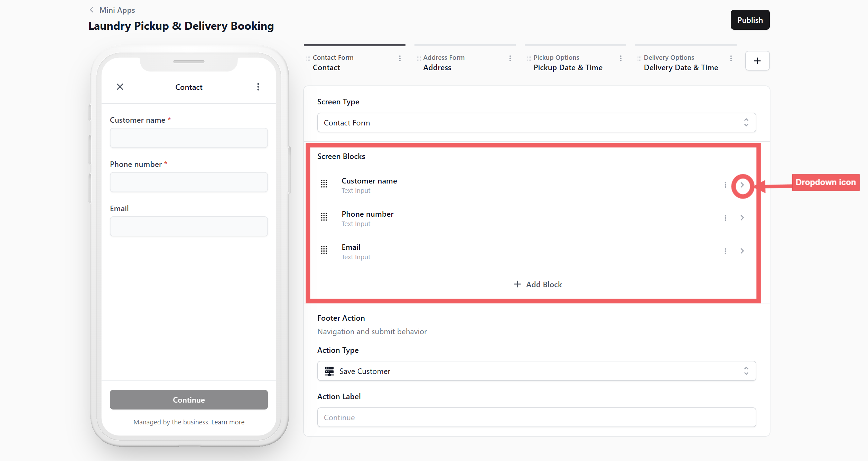Expand the Phone number block chevron
The height and width of the screenshot is (461, 868).
tap(742, 218)
